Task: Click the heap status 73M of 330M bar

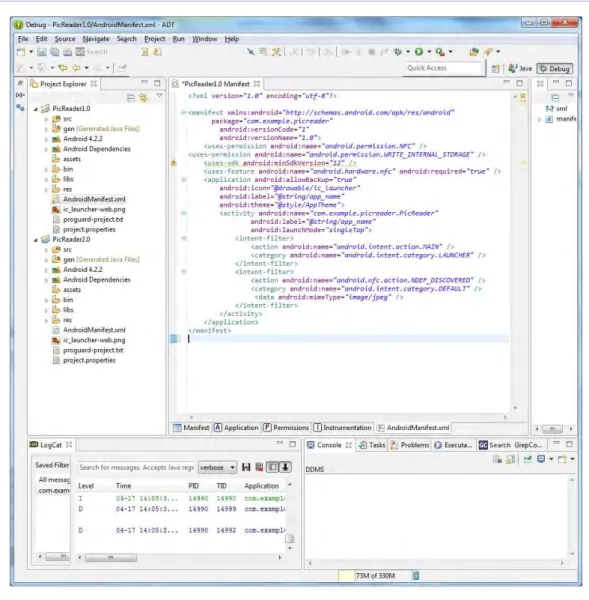Action: [374, 576]
